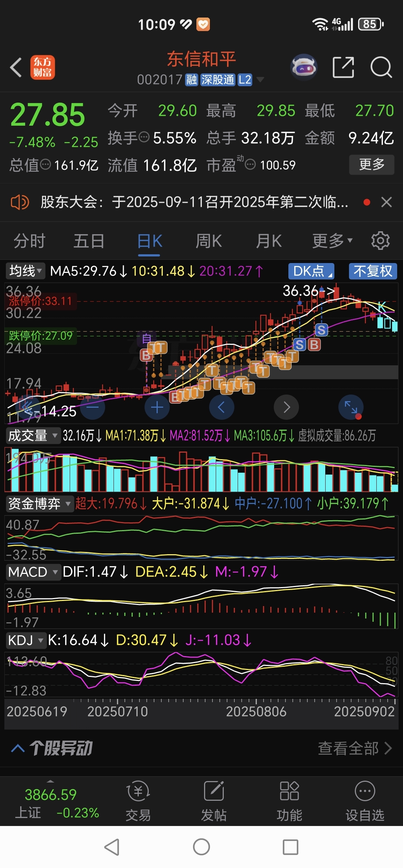Change the 不复权 adjustment setting
The image size is (403, 868).
(373, 271)
